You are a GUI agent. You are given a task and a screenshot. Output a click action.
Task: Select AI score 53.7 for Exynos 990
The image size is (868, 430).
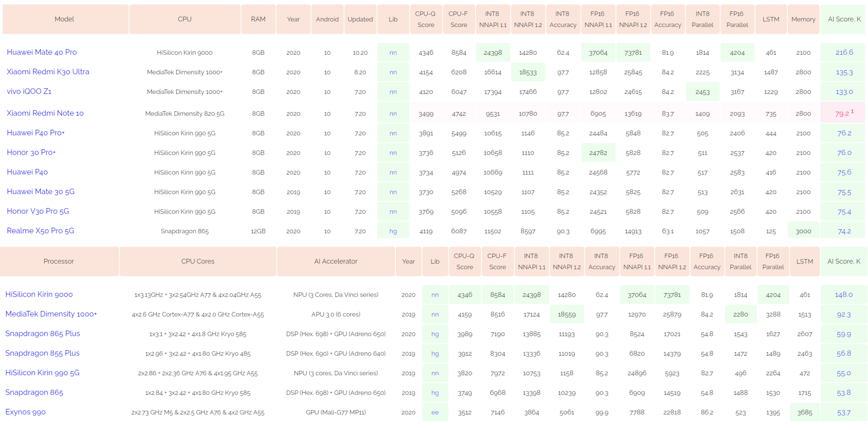click(844, 412)
